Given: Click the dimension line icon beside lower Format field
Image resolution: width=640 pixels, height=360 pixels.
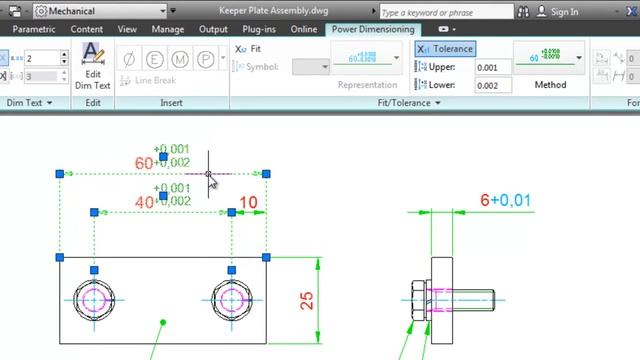Looking at the screenshot, I should coord(619,76).
